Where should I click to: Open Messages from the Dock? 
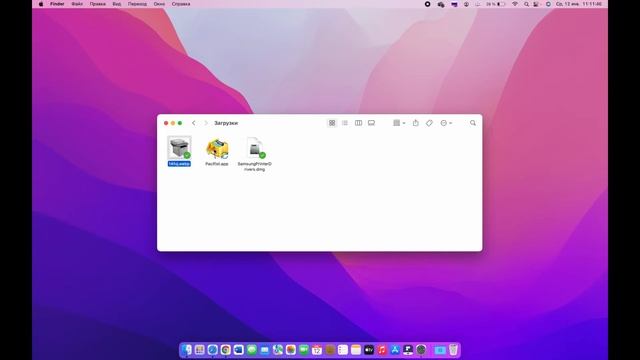(x=252, y=350)
